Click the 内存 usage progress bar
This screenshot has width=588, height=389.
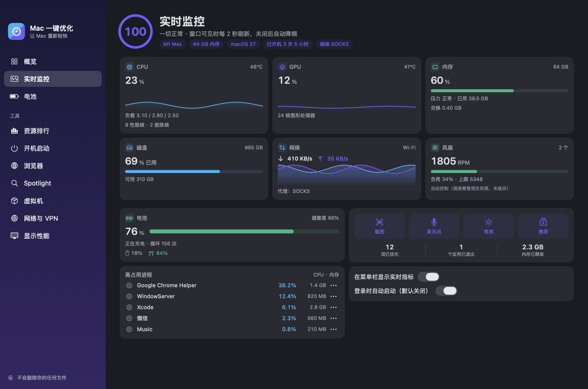point(499,91)
